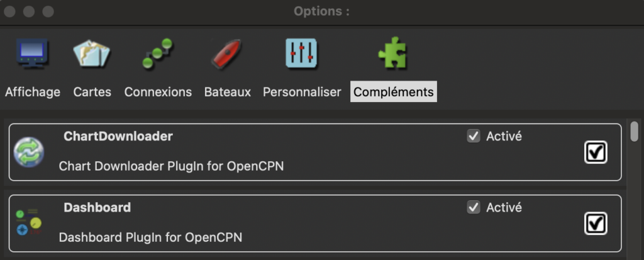Uncheck the large ChartDownloader checkmark box
This screenshot has height=260, width=644.
595,152
